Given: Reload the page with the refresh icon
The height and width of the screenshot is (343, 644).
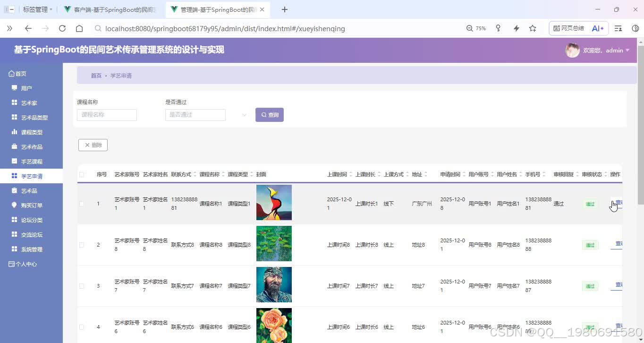Looking at the screenshot, I should (62, 28).
